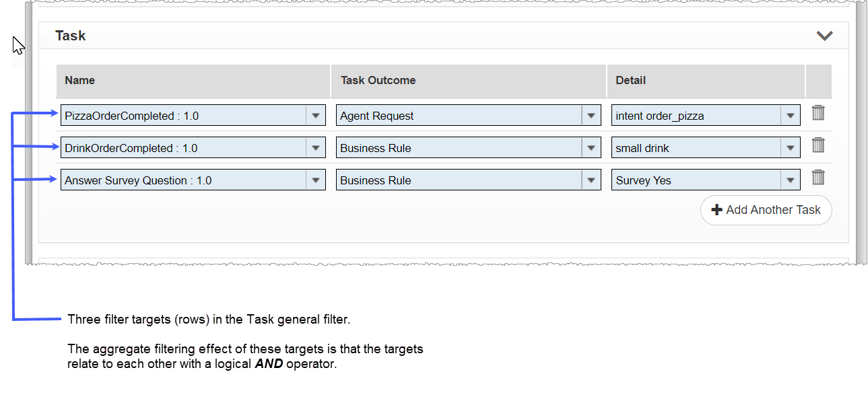Open the intent order_pizza detail dropdown
Image resolution: width=868 pixels, height=405 pixels.
pyautogui.click(x=790, y=116)
